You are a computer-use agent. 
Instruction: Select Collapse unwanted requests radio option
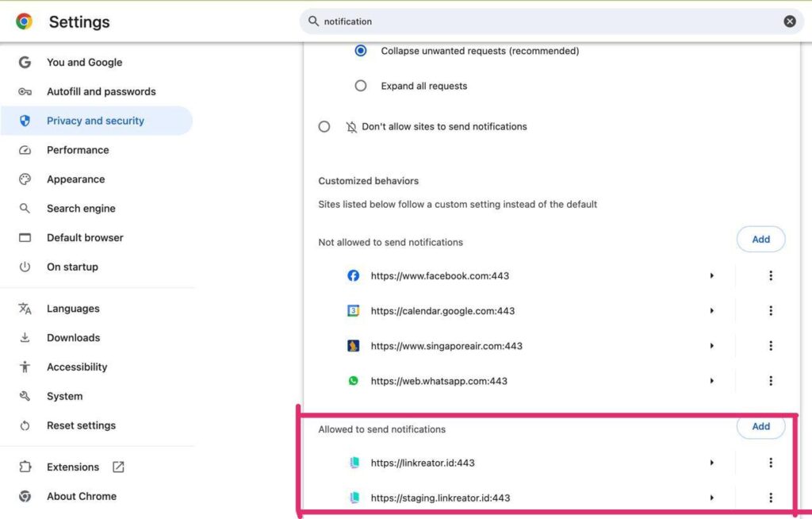click(361, 51)
